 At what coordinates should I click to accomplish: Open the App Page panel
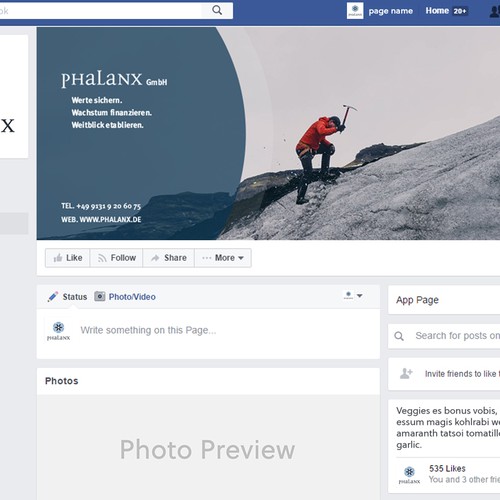(444, 300)
